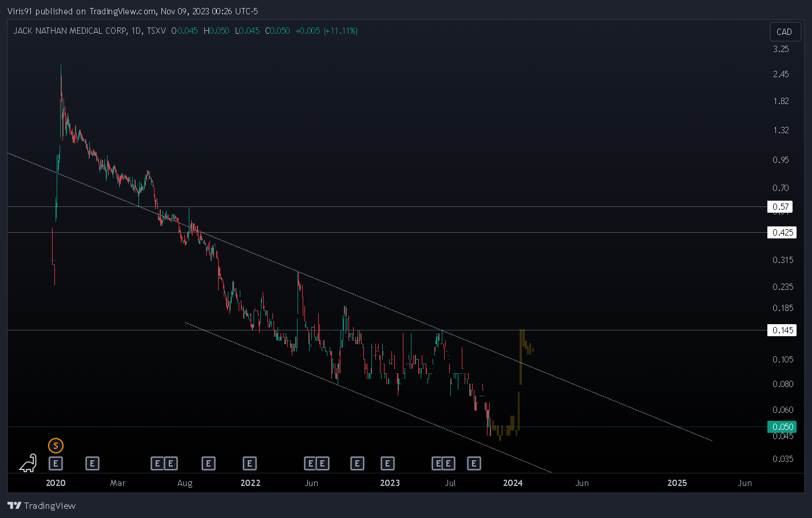Select the 0.57 horizontal line price label
The width and height of the screenshot is (812, 518).
pos(781,207)
